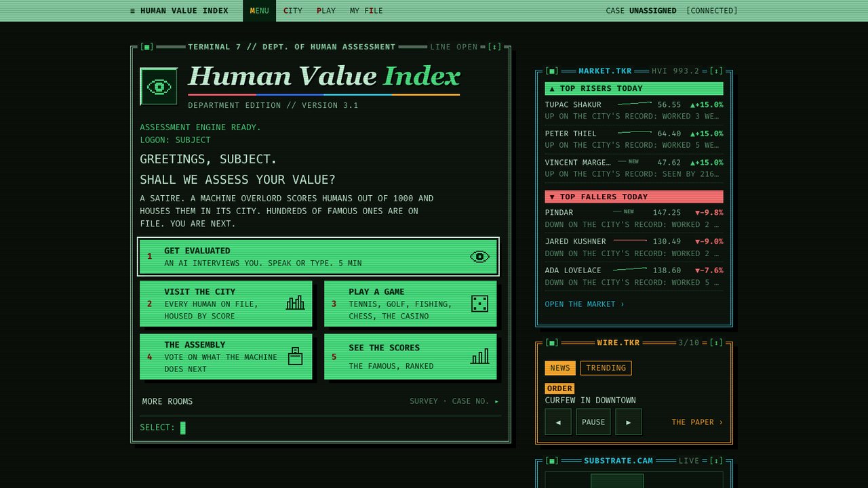Collapse the WIRE.TKR panel with its arrow toggle
The height and width of the screenshot is (488, 868).
coord(717,342)
